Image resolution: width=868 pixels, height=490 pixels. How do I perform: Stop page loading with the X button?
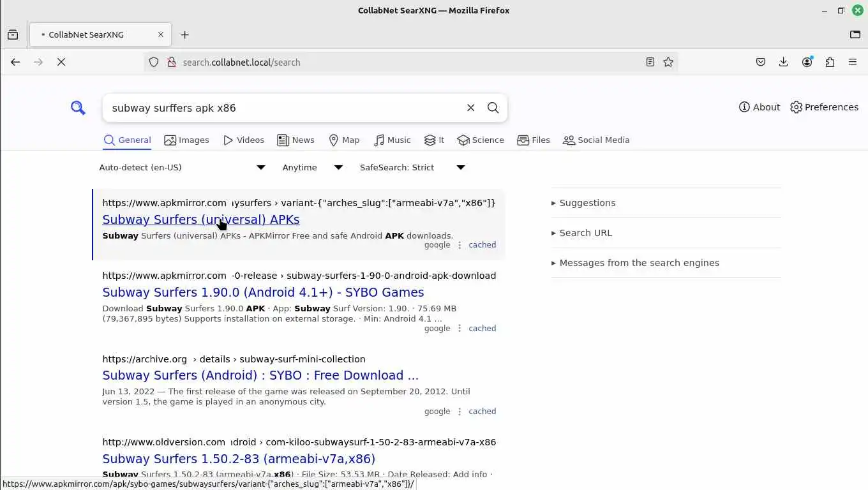pos(61,62)
